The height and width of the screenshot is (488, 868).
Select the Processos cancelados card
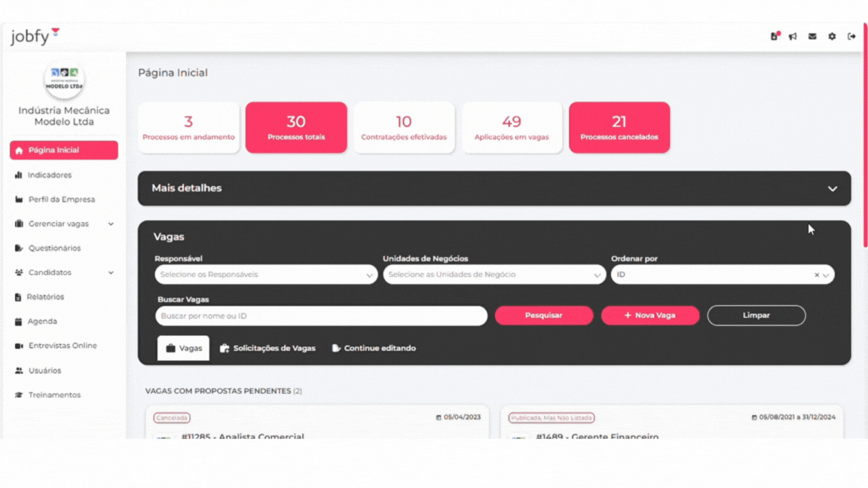[x=619, y=127]
